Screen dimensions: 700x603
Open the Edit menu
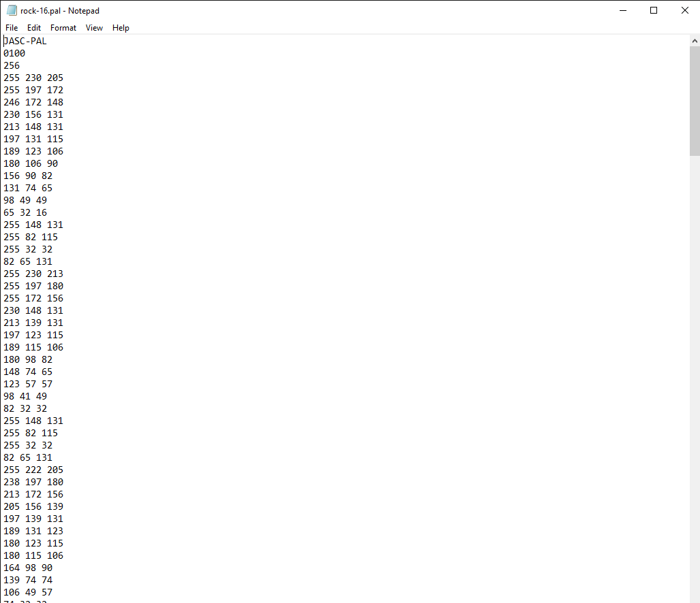[x=34, y=28]
